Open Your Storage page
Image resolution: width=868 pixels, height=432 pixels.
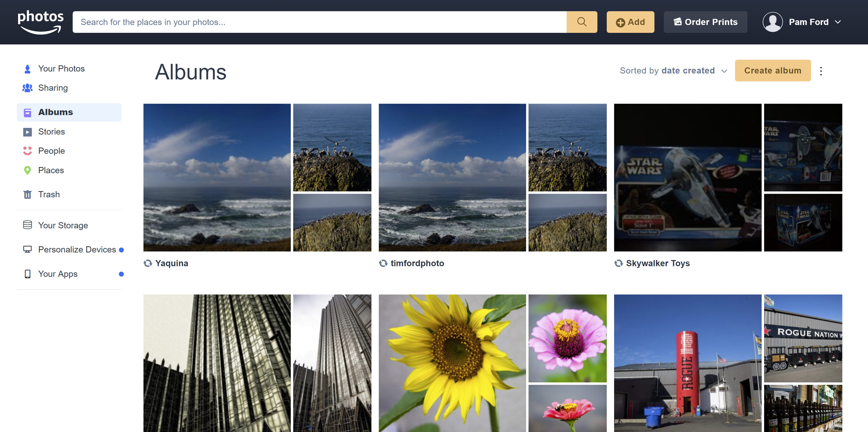tap(63, 226)
